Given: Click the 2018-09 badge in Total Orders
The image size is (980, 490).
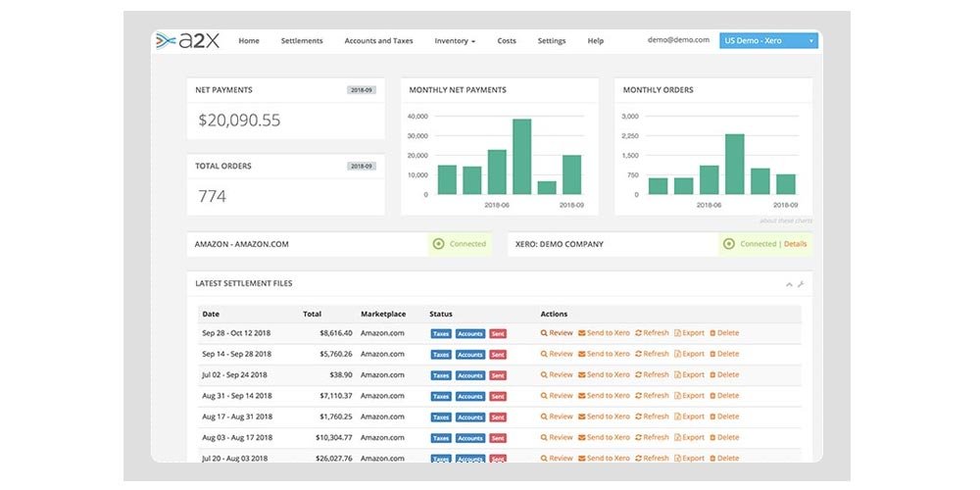Looking at the screenshot, I should (x=362, y=167).
